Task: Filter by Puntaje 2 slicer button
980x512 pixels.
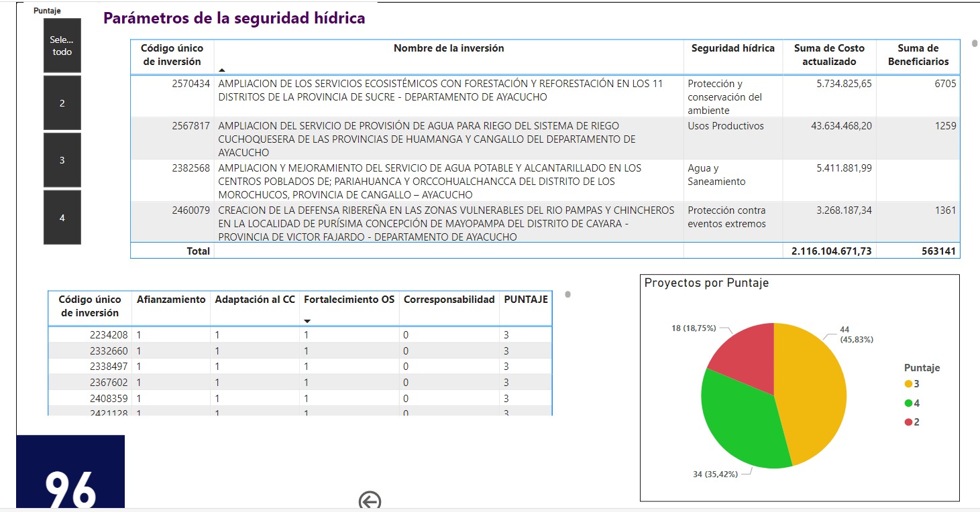Action: click(62, 103)
